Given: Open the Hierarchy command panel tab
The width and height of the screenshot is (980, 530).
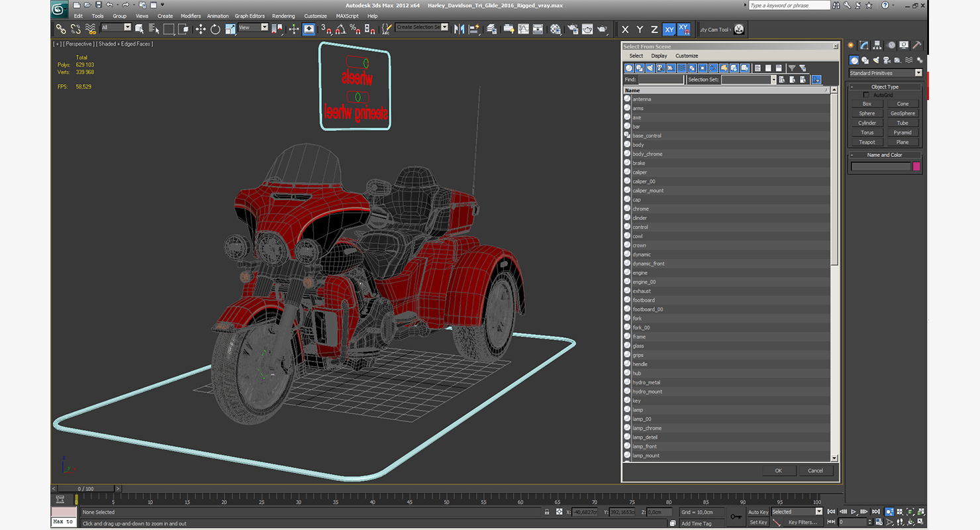Looking at the screenshot, I should click(x=877, y=45).
